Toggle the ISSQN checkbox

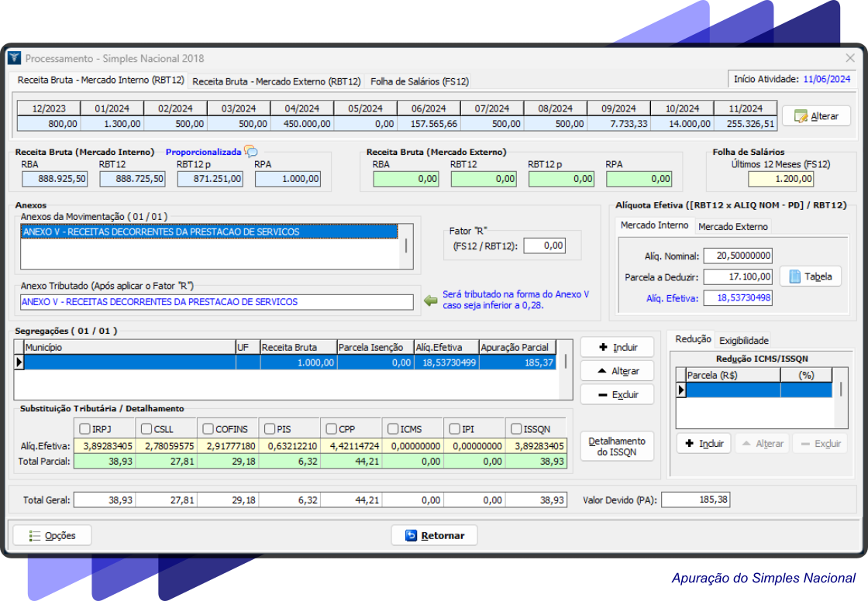coord(517,428)
